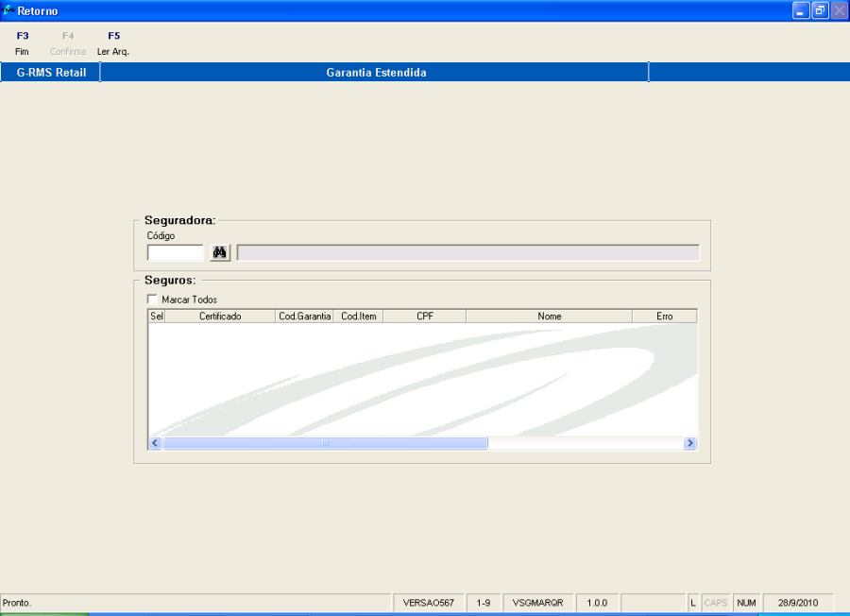Image resolution: width=850 pixels, height=616 pixels.
Task: Focus the Código input field
Action: (176, 252)
